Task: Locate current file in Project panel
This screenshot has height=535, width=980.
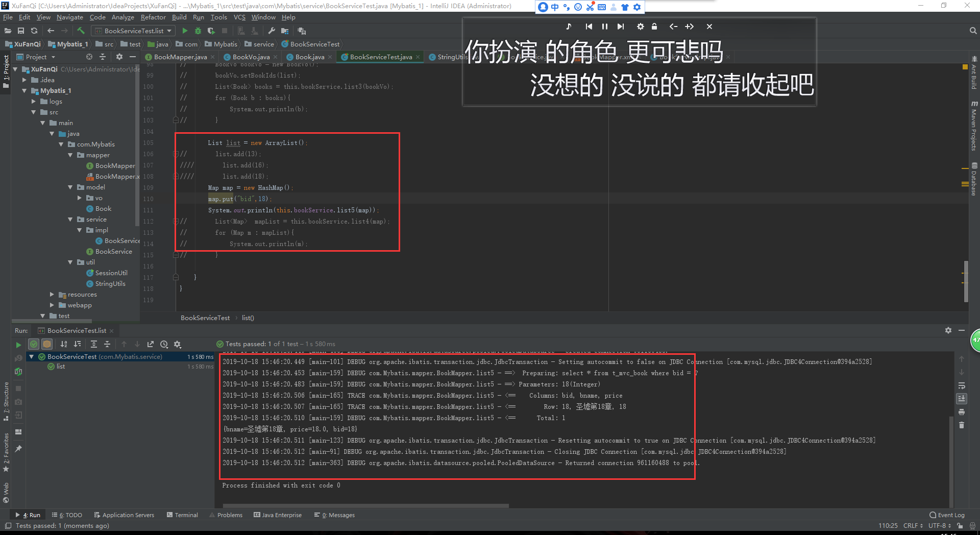Action: click(89, 57)
